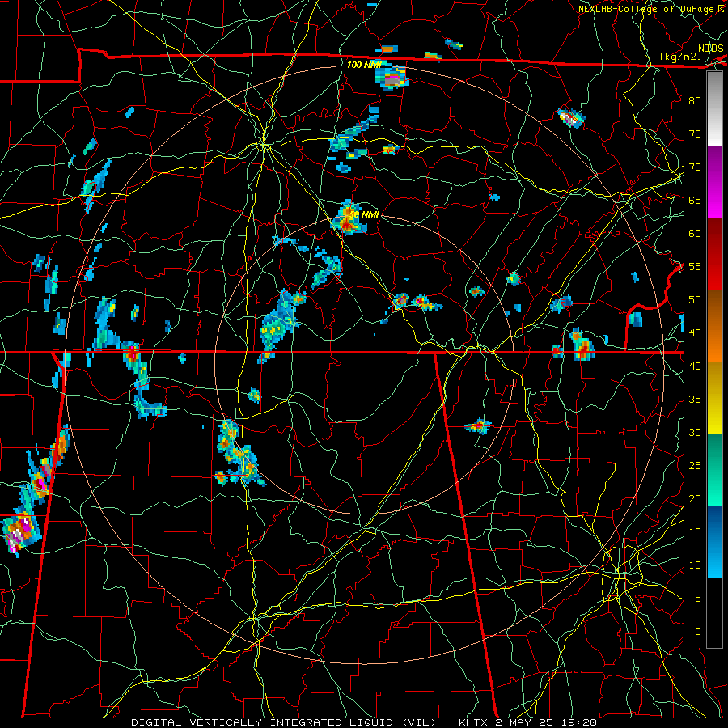Viewport: 728px width, 728px height.
Task: Click the NEXLAB-College of DuPage label
Action: point(647,9)
